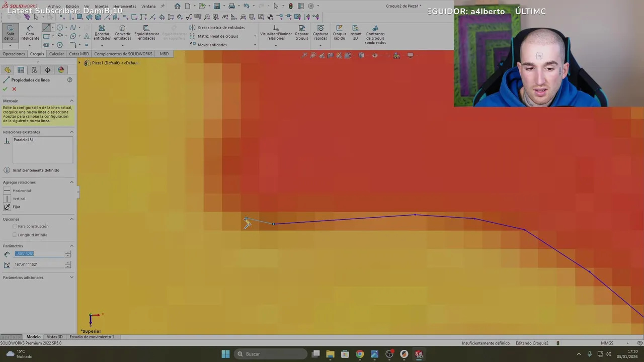Select the Circle sketch tool
Viewport: 644px width, 362px height.
click(x=59, y=27)
